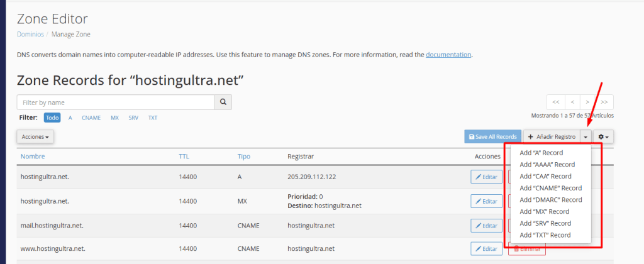Screen dimensions: 644x264
Task: Filter records by CNAME type
Action: pyautogui.click(x=91, y=118)
